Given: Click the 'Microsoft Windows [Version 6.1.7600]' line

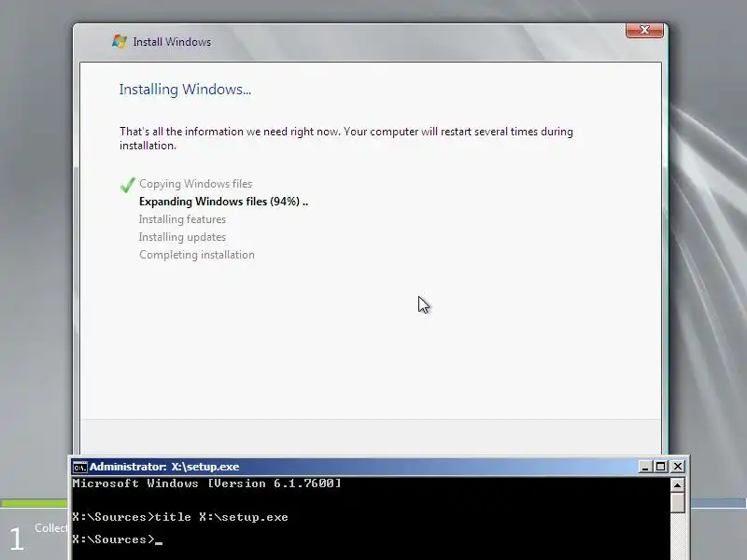Looking at the screenshot, I should coord(206,483).
